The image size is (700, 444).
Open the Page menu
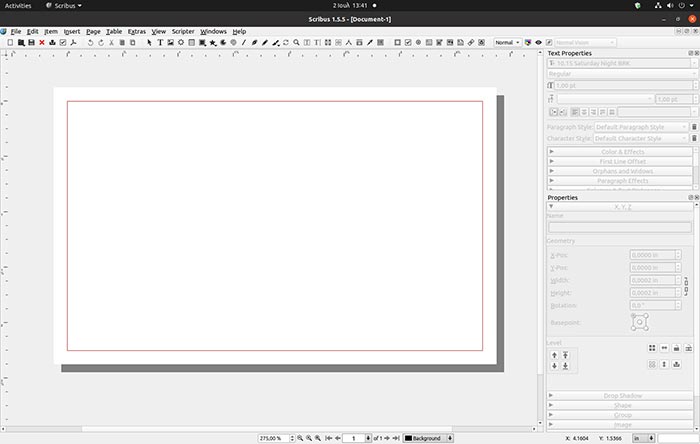[93, 31]
